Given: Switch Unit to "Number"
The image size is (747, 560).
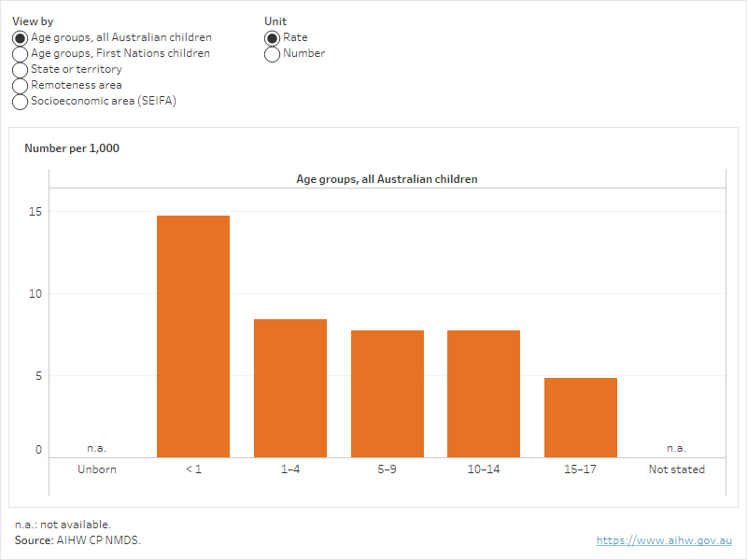Looking at the screenshot, I should [272, 53].
